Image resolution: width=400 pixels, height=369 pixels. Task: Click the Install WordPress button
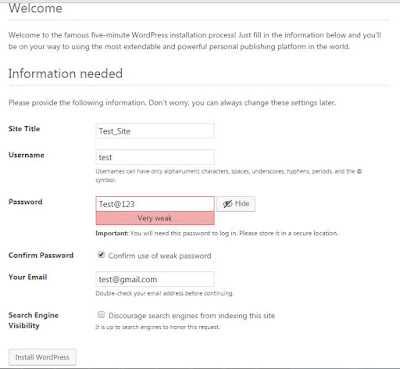[x=42, y=357]
